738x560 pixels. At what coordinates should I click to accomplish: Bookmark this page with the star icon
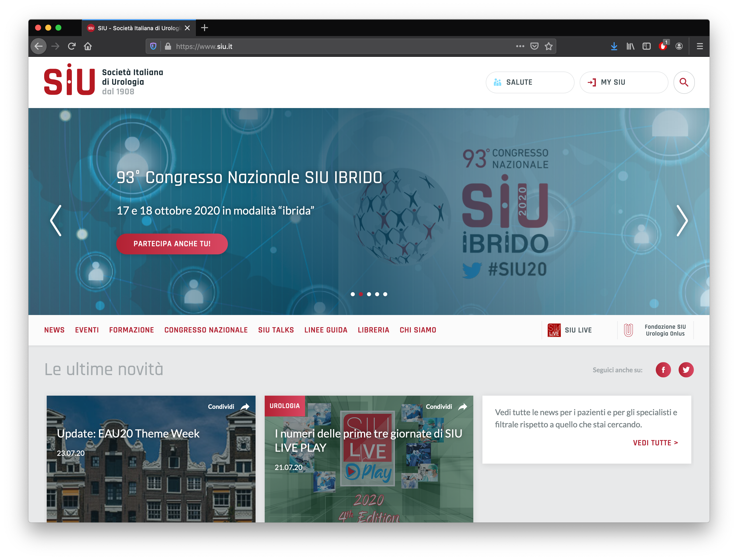pos(549,46)
